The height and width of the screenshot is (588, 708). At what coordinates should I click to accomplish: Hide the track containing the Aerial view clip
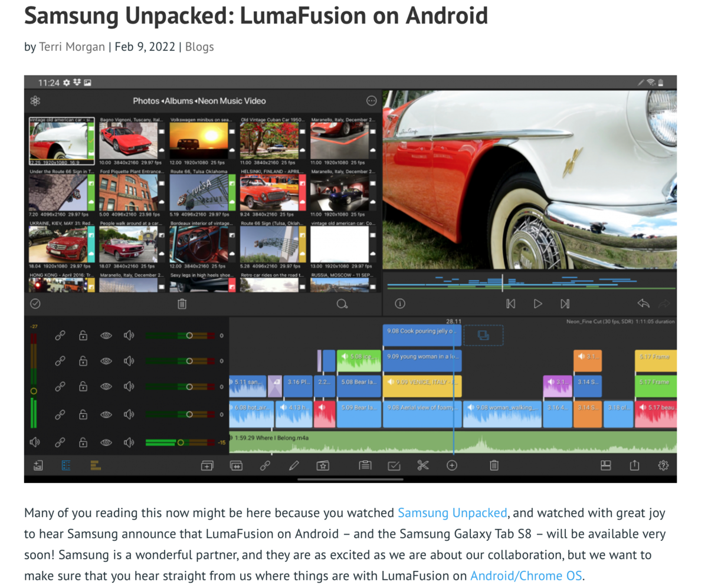pos(106,415)
